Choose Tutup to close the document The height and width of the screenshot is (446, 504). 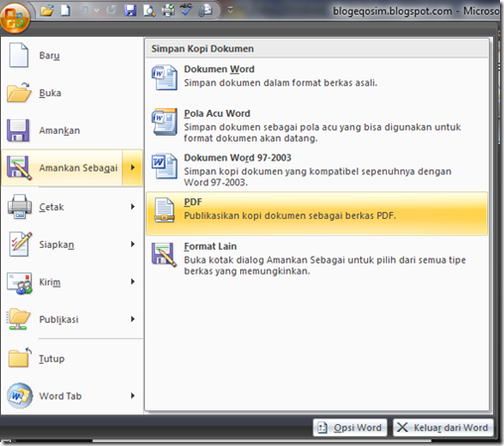point(71,358)
